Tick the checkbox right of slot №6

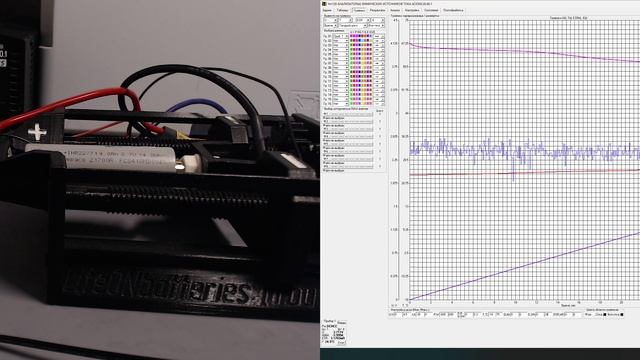[380, 151]
